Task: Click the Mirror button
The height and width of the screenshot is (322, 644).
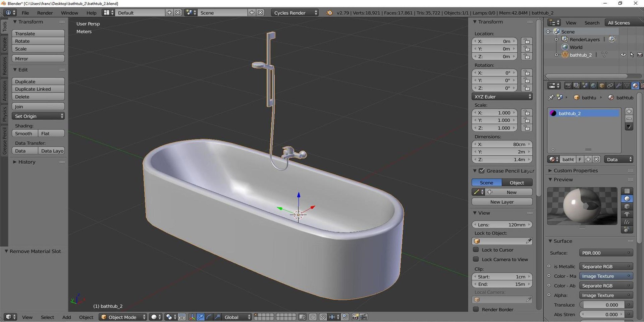Action: 38,58
